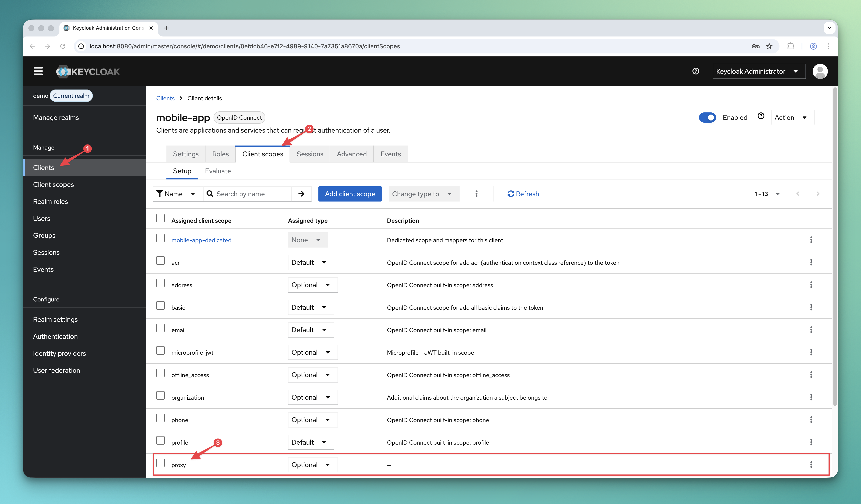Click Add client scope button

pyautogui.click(x=350, y=194)
